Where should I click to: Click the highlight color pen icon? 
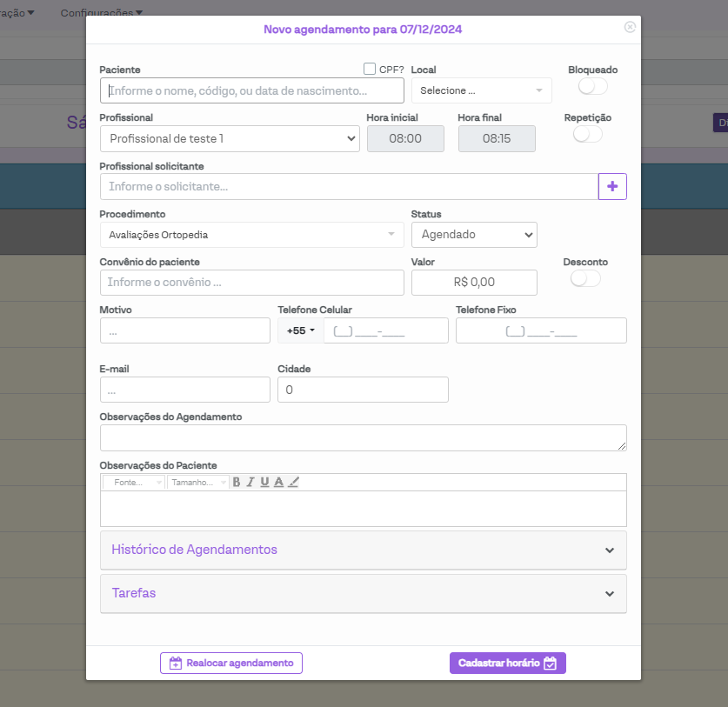pos(293,482)
